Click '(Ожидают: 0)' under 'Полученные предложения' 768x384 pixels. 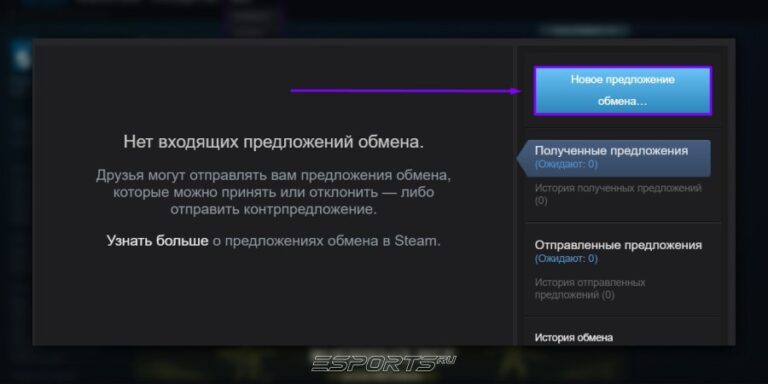(x=566, y=164)
